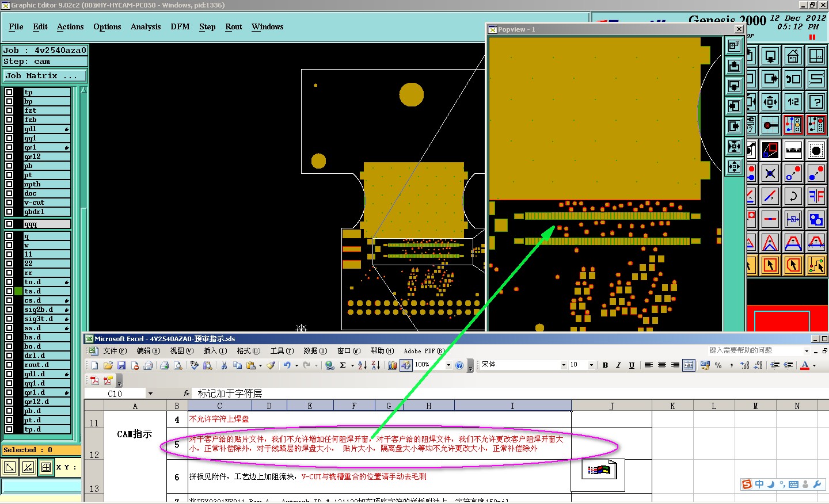Viewport: 829px width, 504px height.
Task: Toggle display checkbox of layer fzt
Action: pyautogui.click(x=9, y=110)
